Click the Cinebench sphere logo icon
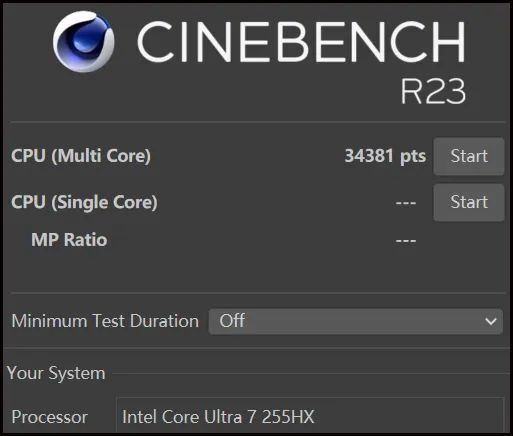Viewport: 513px width, 436px height. pyautogui.click(x=84, y=41)
